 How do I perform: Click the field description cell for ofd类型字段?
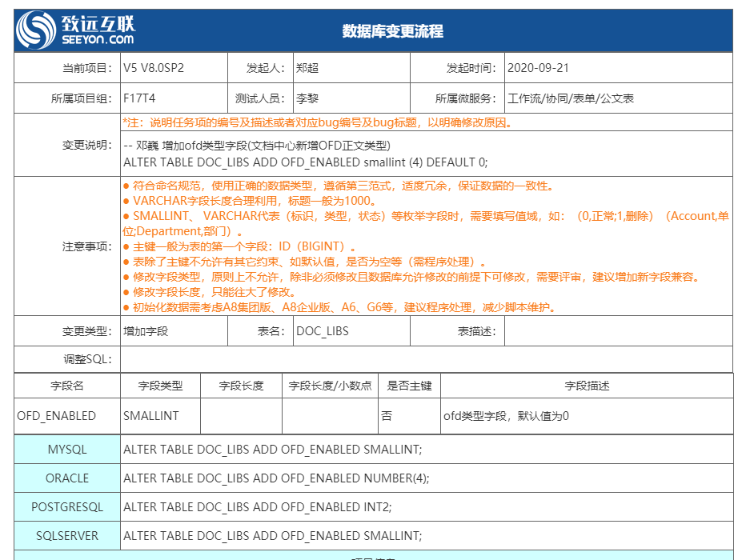tap(586, 416)
